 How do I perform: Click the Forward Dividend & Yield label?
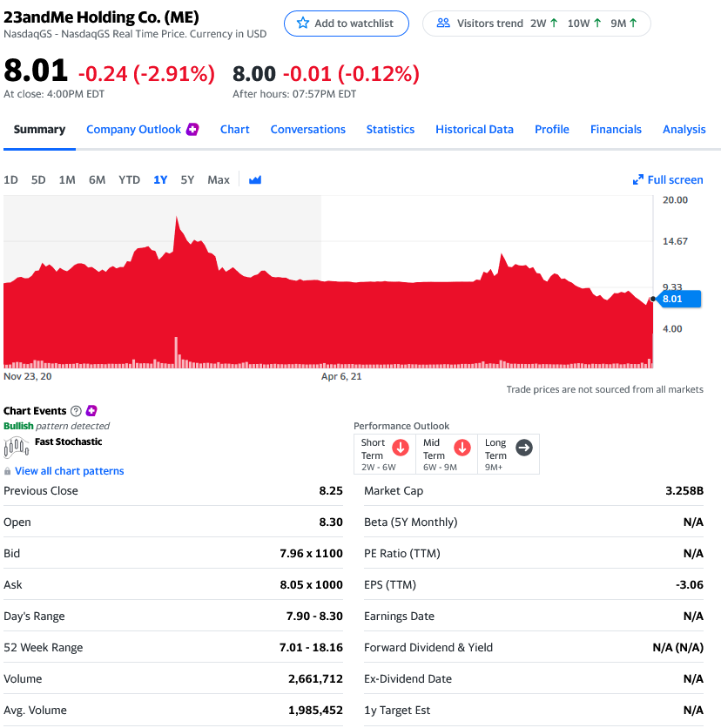coord(428,648)
